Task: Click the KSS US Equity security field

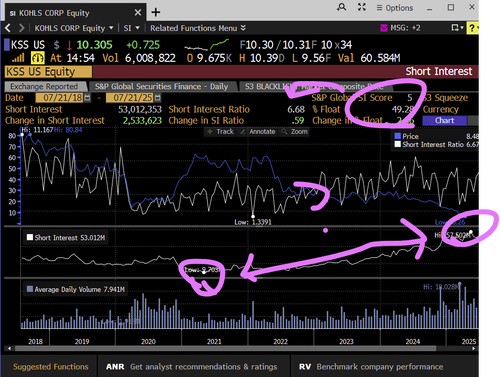Action: click(48, 72)
